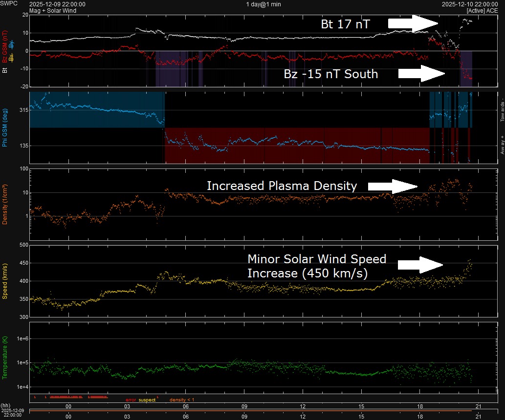Click the 'error' flag legend entry

[x=131, y=399]
